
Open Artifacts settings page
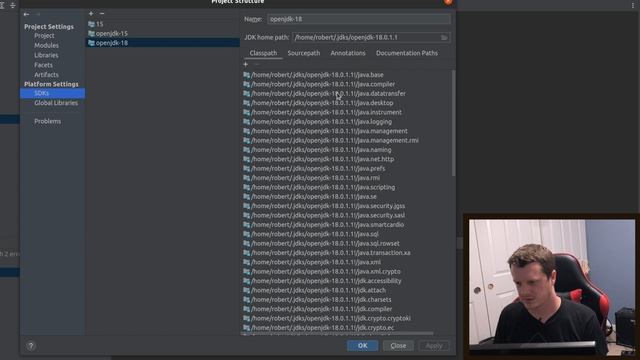coord(46,75)
